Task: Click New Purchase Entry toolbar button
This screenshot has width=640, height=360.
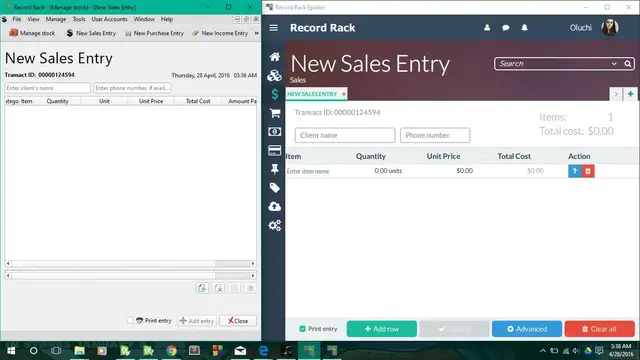Action: pyautogui.click(x=154, y=33)
